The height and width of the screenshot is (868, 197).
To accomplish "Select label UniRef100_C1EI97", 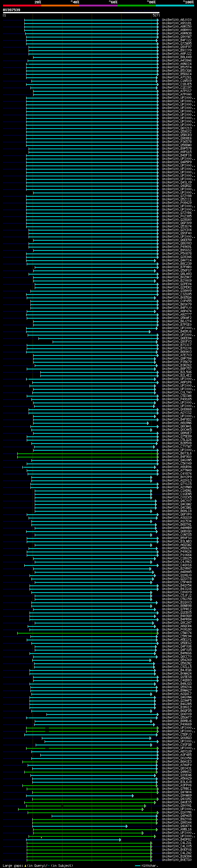I will coord(177,88).
